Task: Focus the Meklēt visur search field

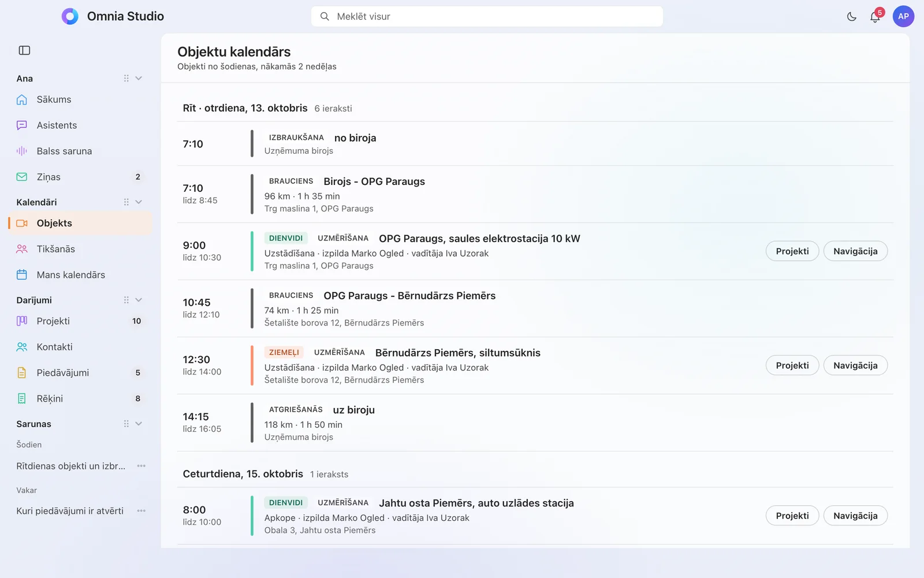Action: 487,16
